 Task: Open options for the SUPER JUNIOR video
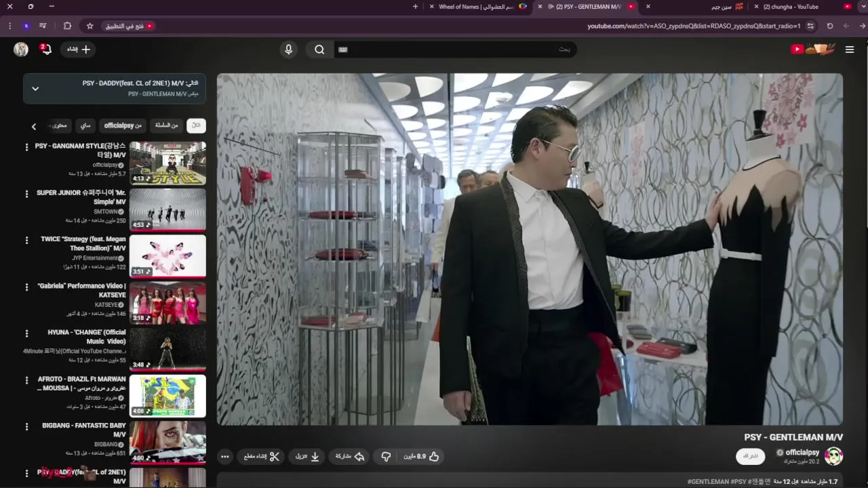(27, 194)
